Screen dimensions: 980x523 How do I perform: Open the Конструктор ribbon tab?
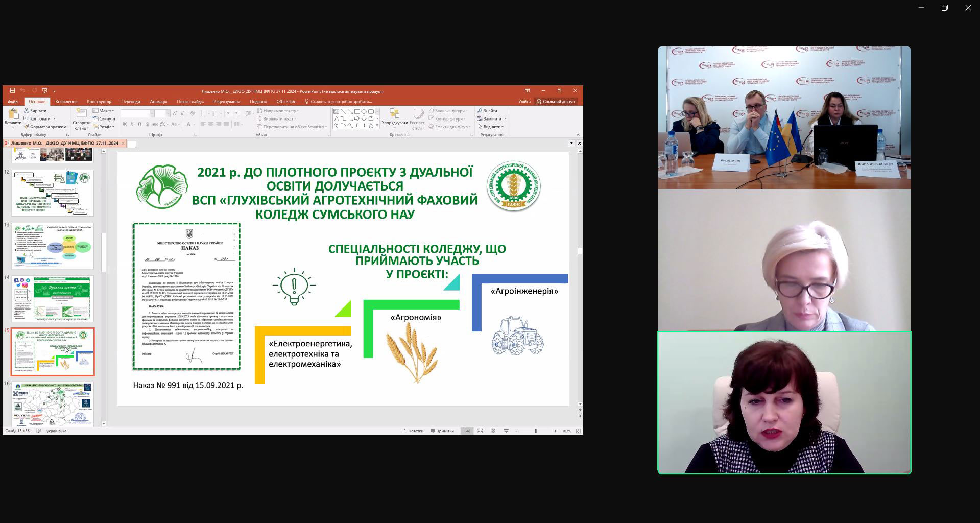point(99,102)
